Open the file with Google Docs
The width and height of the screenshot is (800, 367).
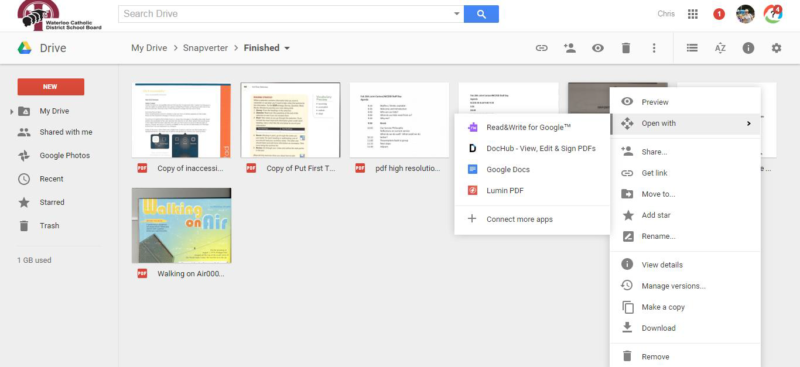point(532,169)
